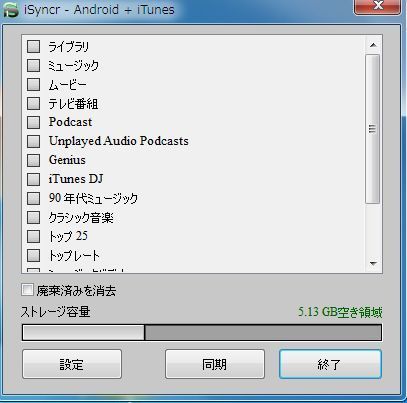Click the Podcast list label
This screenshot has height=403, width=407.
click(70, 122)
